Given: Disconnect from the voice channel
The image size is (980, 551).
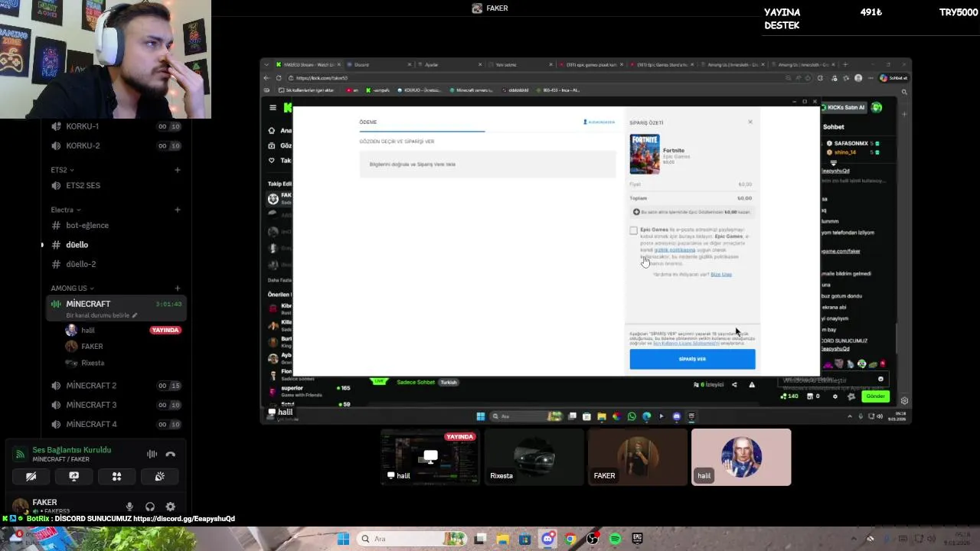Looking at the screenshot, I should pos(170,454).
